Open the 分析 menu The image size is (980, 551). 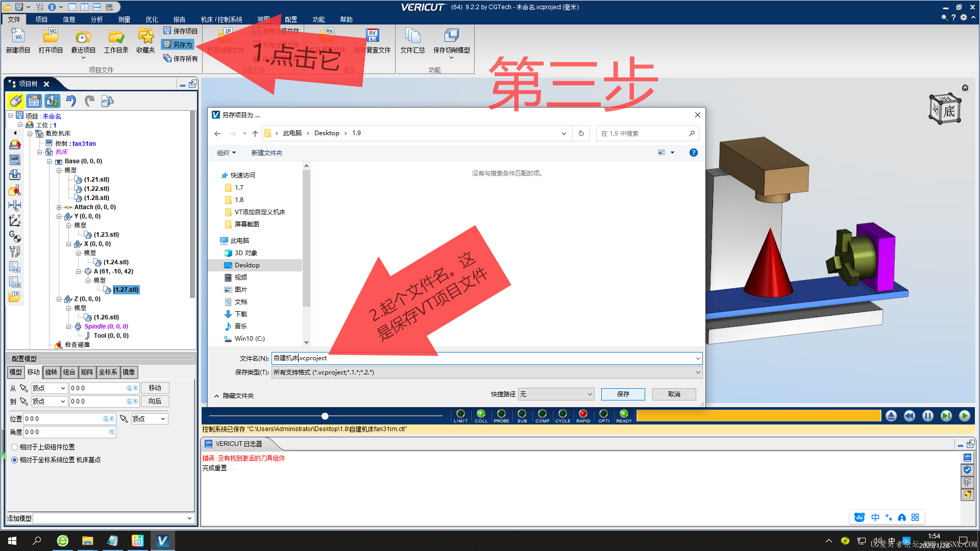[x=96, y=19]
